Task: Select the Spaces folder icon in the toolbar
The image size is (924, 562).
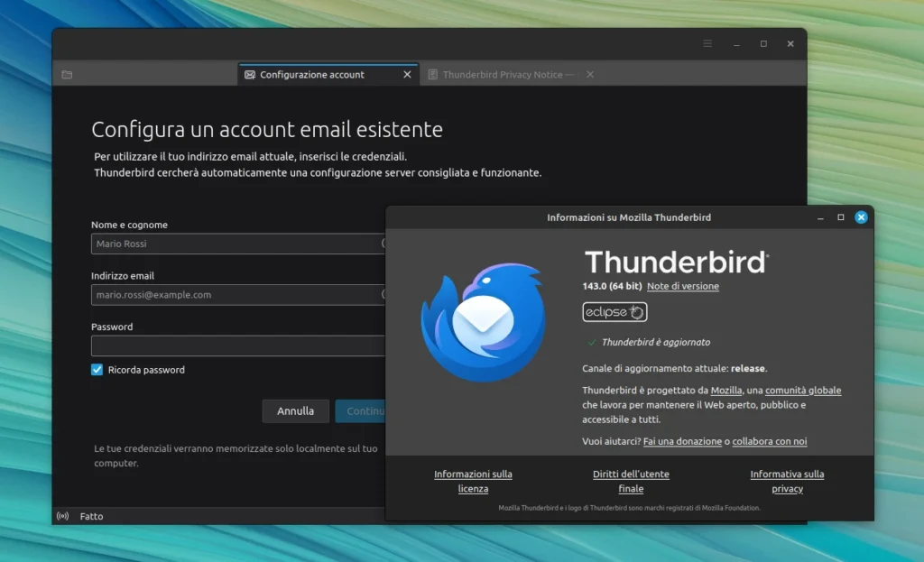Action: point(67,74)
